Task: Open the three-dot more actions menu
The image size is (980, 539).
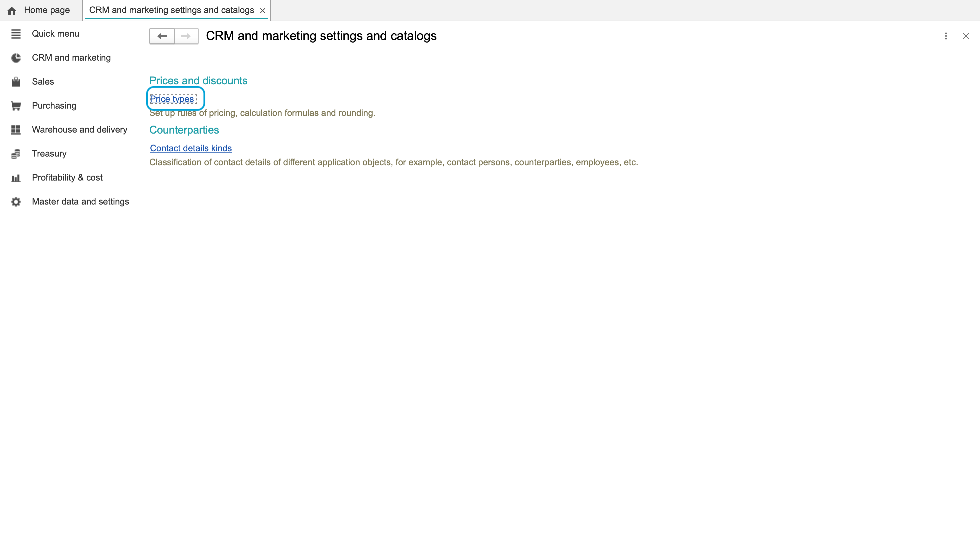Action: tap(946, 36)
